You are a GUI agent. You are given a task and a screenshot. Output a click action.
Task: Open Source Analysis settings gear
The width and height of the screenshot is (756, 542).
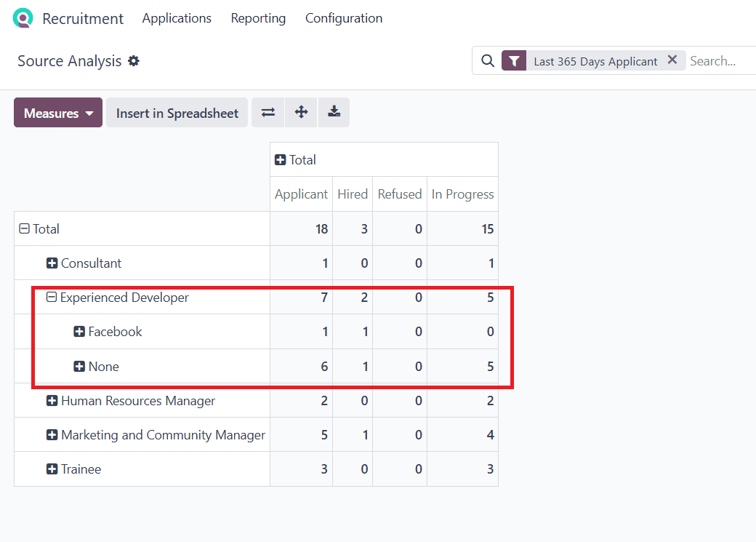[x=134, y=61]
